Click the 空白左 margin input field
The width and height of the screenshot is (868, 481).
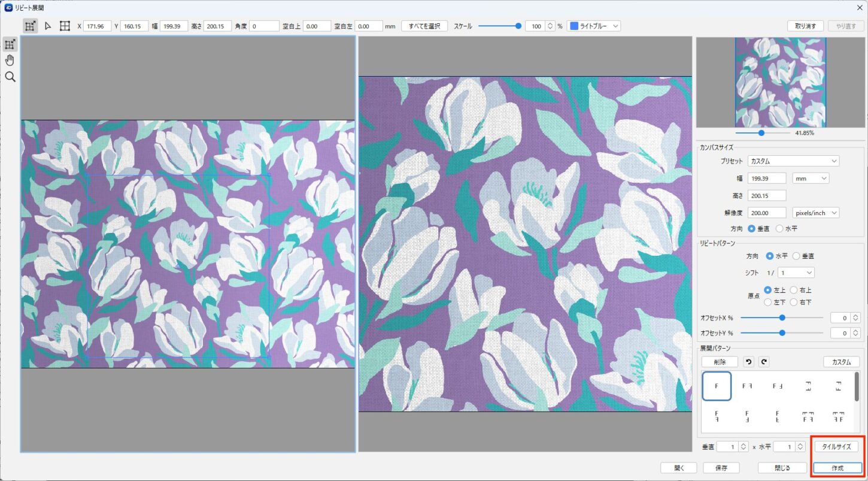point(369,26)
